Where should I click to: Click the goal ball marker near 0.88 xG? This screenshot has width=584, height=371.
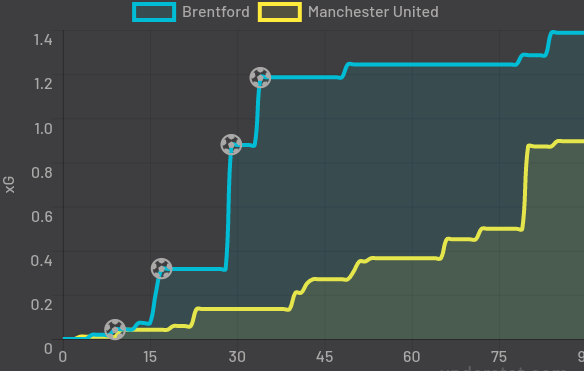pyautogui.click(x=231, y=145)
